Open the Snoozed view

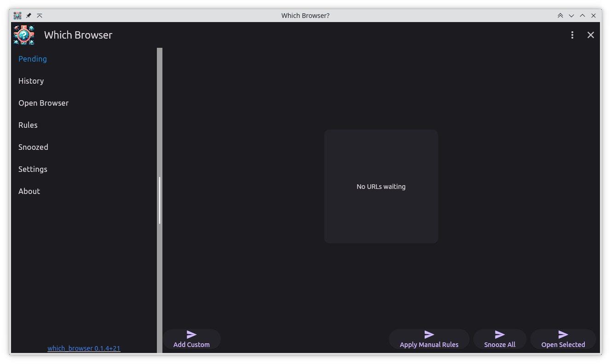click(x=33, y=147)
